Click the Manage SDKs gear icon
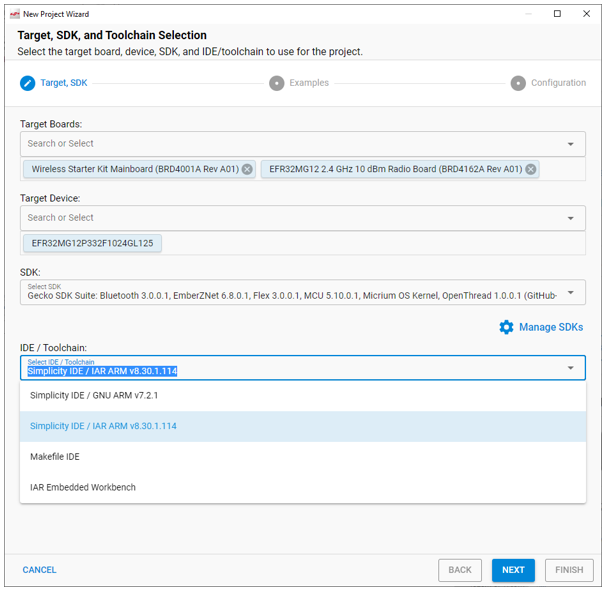 coord(506,327)
